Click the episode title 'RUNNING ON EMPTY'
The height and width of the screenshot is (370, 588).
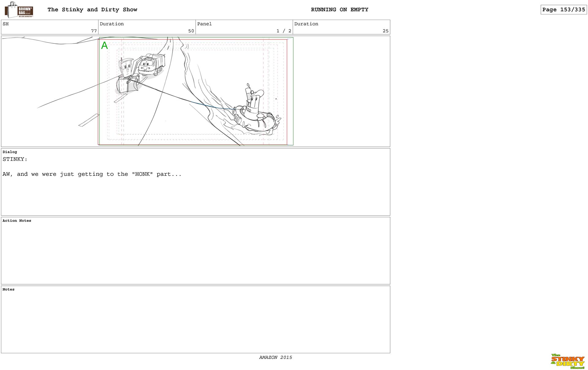(x=340, y=9)
